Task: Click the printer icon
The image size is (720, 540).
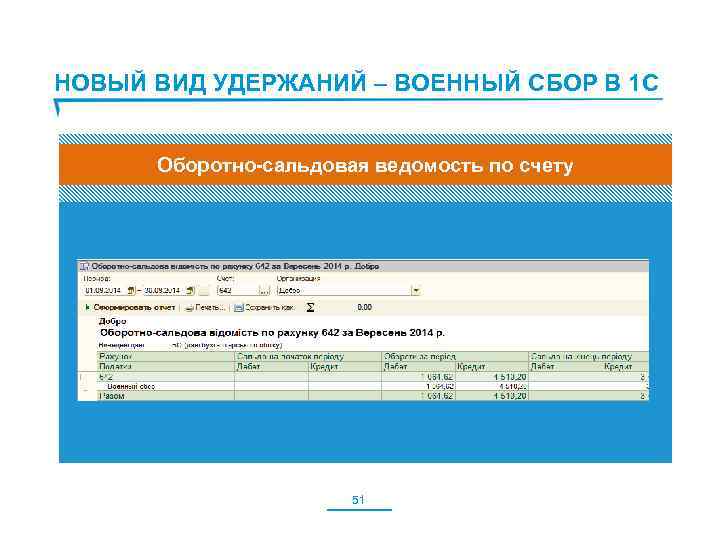Action: pos(189,308)
